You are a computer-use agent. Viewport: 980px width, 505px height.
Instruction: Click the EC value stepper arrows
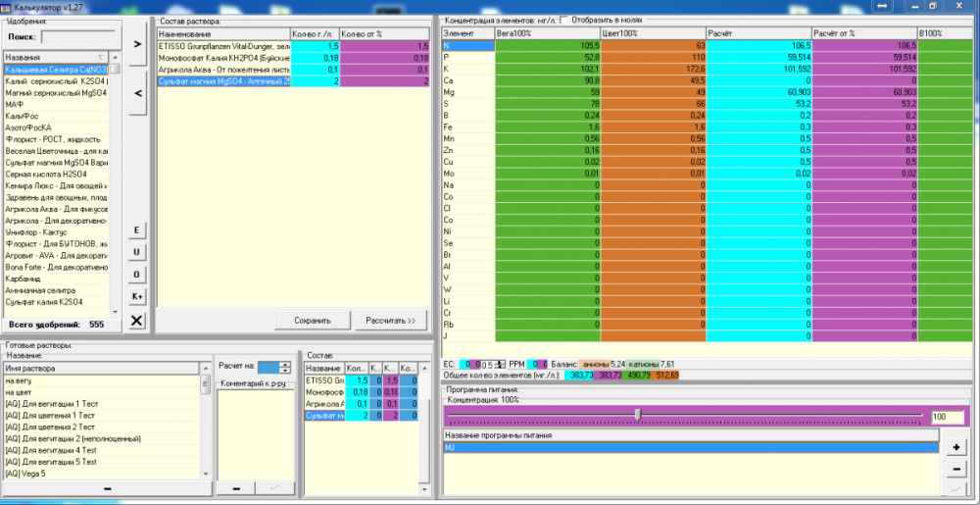click(x=500, y=364)
